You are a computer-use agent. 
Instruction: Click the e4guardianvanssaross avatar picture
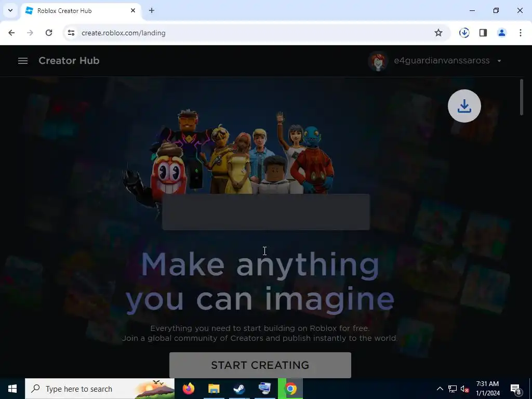(378, 61)
